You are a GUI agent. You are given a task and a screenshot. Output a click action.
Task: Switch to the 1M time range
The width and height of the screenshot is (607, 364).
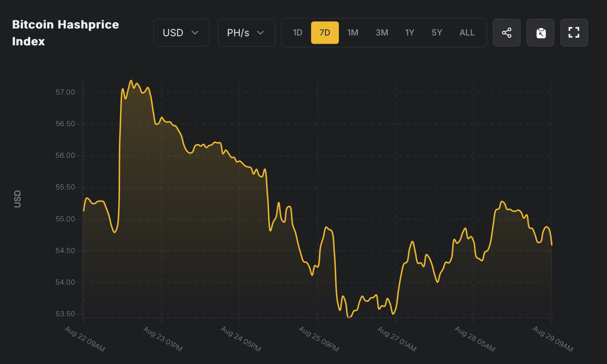353,33
